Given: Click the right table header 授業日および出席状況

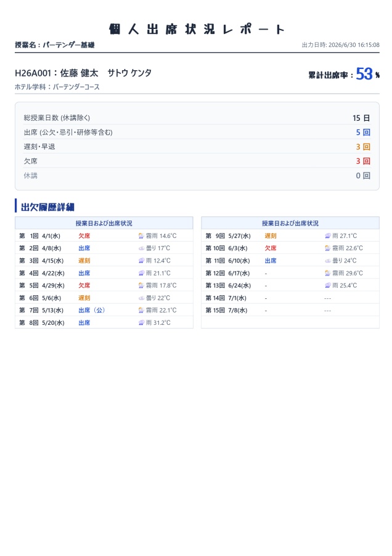Looking at the screenshot, I should [x=290, y=223].
